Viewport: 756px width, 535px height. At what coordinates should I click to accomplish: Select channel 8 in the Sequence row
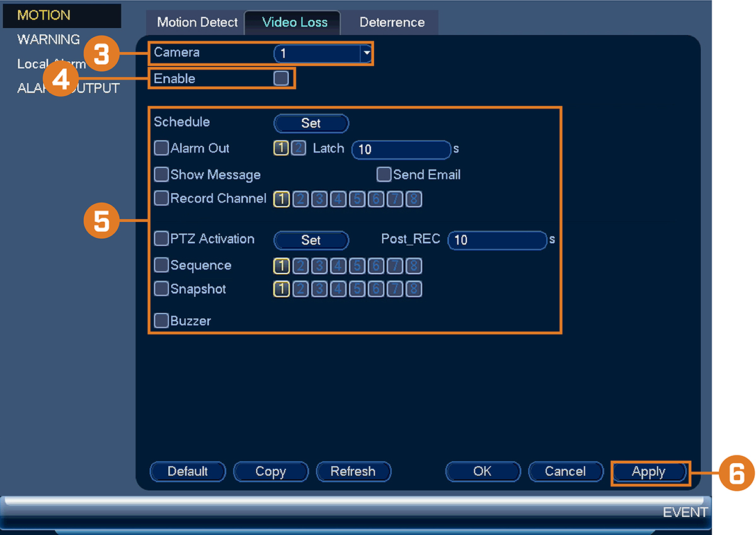[x=414, y=266]
